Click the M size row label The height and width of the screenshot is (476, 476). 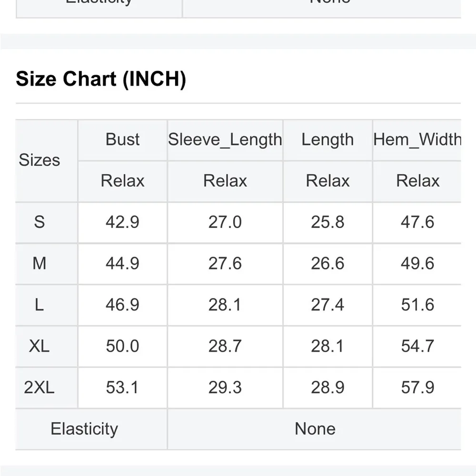(x=40, y=263)
